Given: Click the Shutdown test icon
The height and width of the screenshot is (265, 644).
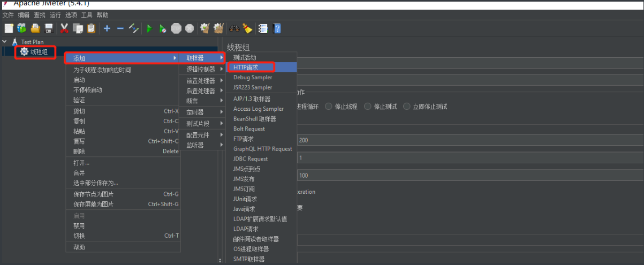Looking at the screenshot, I should (x=189, y=28).
